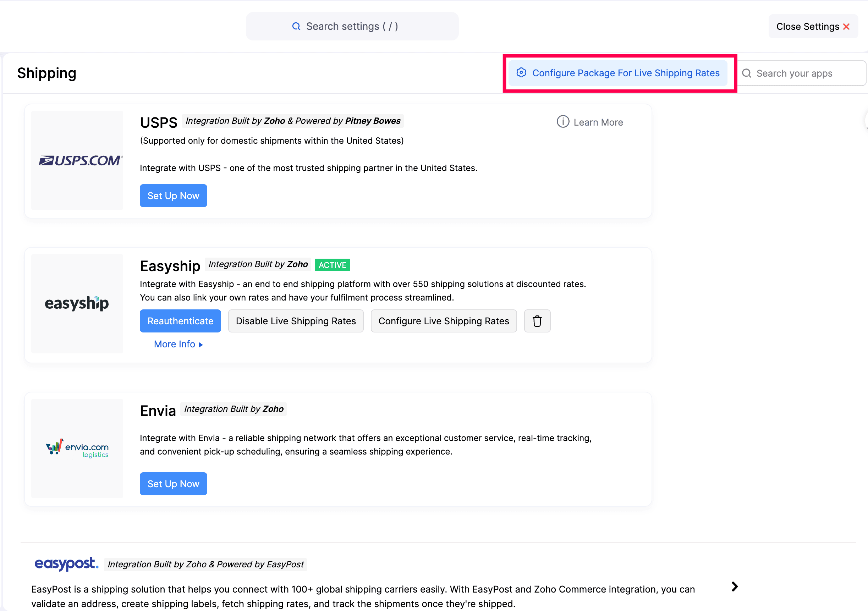868x611 pixels.
Task: Click Set Up Now for USPS
Action: click(173, 196)
